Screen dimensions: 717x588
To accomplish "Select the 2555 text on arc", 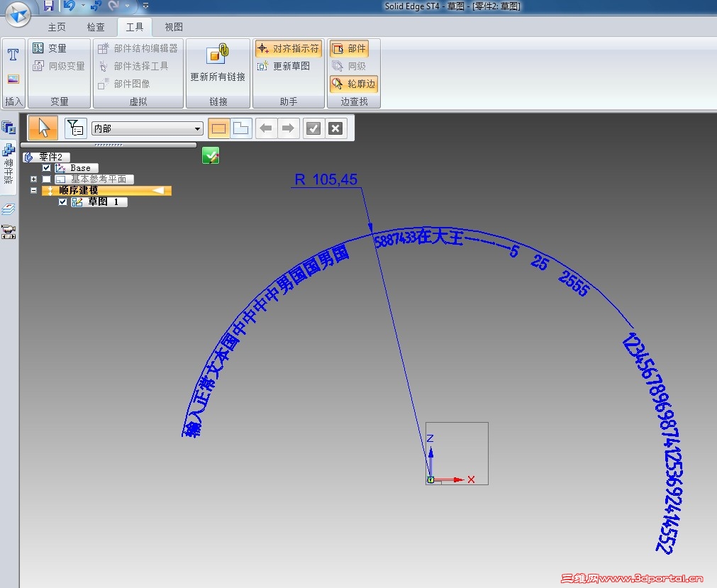I will tap(574, 282).
